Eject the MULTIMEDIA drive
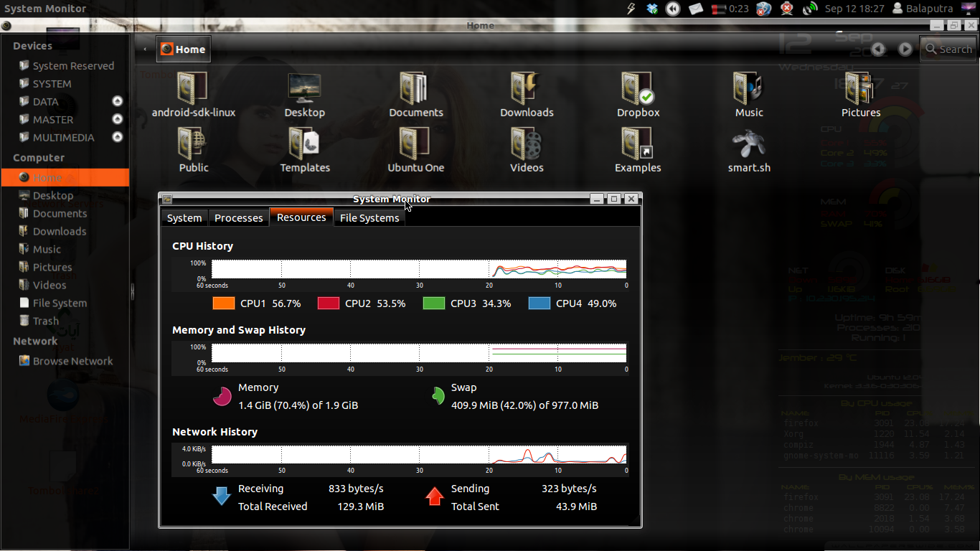Image resolution: width=980 pixels, height=551 pixels. pyautogui.click(x=117, y=137)
